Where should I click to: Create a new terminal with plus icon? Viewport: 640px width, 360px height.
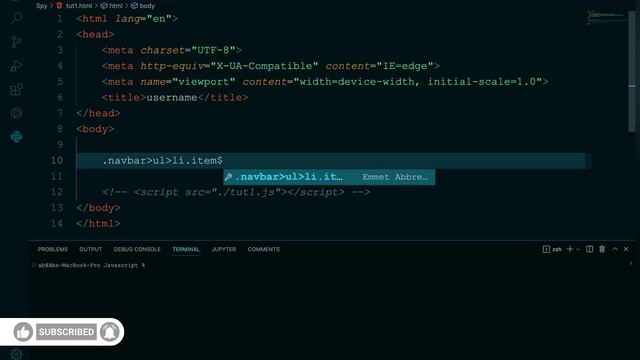click(x=570, y=249)
